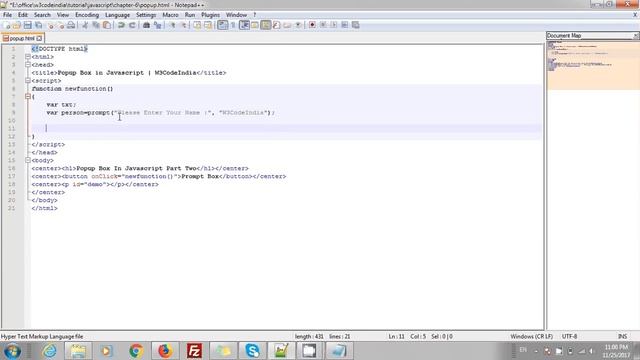
Task: Save the recorded macro icon
Action: (356, 25)
